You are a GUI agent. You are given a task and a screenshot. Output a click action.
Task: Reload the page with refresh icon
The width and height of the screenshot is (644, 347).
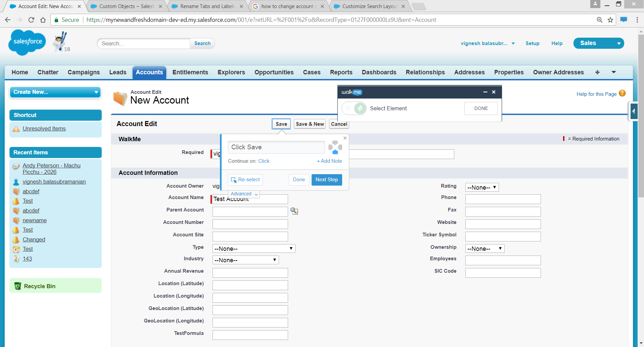pos(31,20)
